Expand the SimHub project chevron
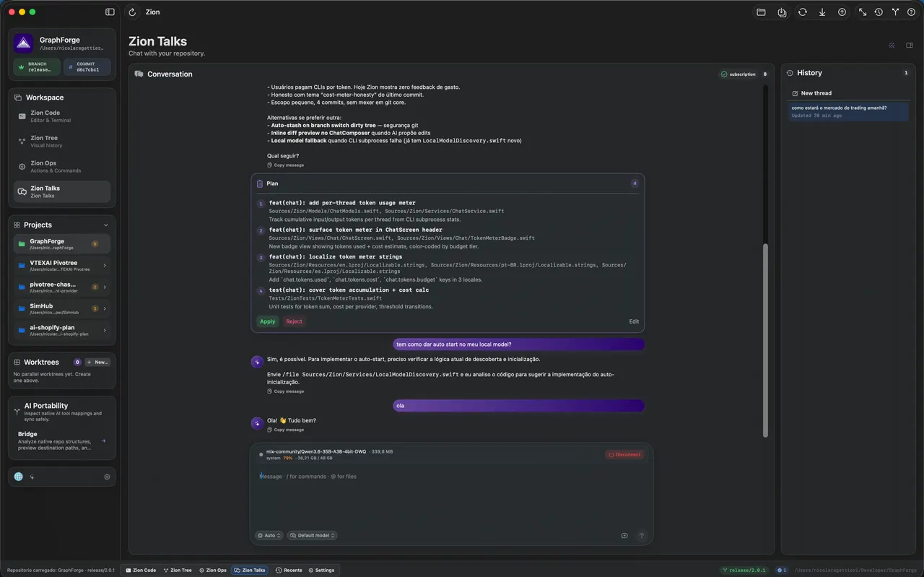Viewport: 924px width, 577px height. (105, 308)
